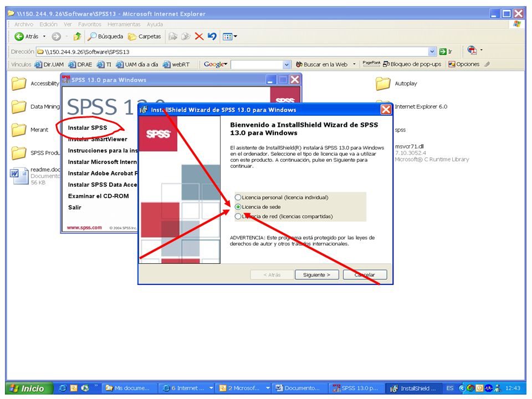Click Instalar SmartViewer option

point(98,139)
